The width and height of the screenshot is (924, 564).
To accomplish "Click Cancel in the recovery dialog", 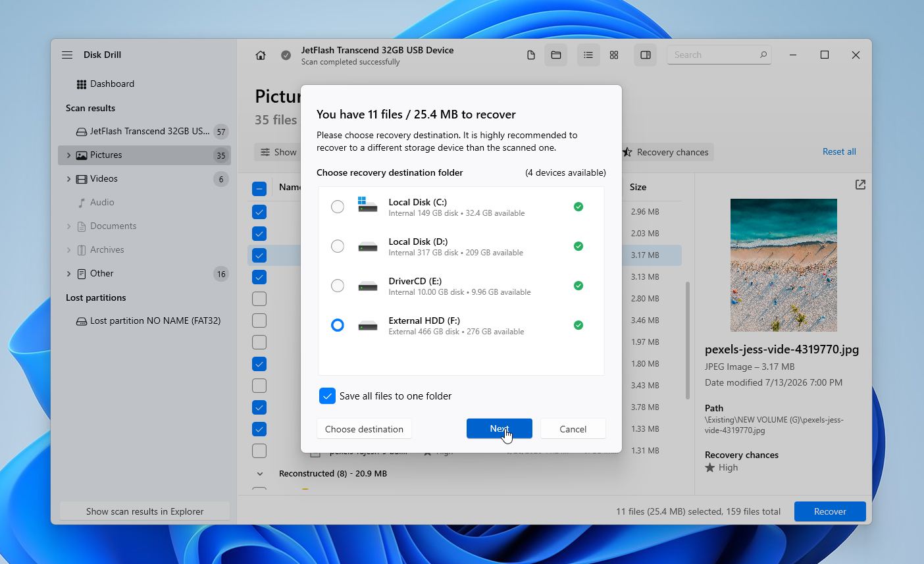I will coord(573,428).
